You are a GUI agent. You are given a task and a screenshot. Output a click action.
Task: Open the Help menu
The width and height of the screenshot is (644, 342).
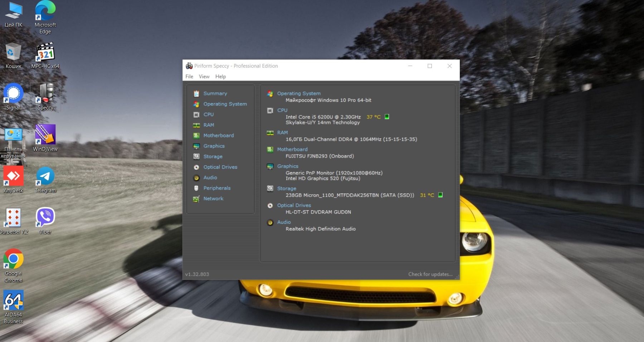(220, 77)
